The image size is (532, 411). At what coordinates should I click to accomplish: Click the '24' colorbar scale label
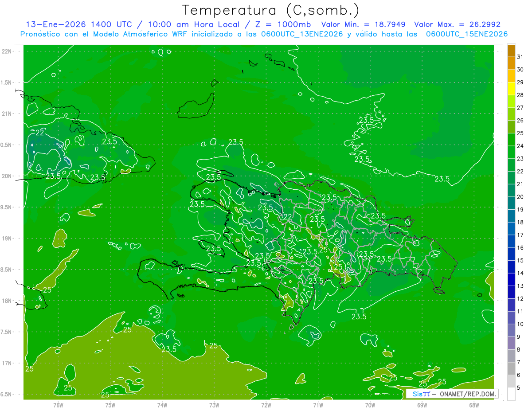[x=520, y=146]
